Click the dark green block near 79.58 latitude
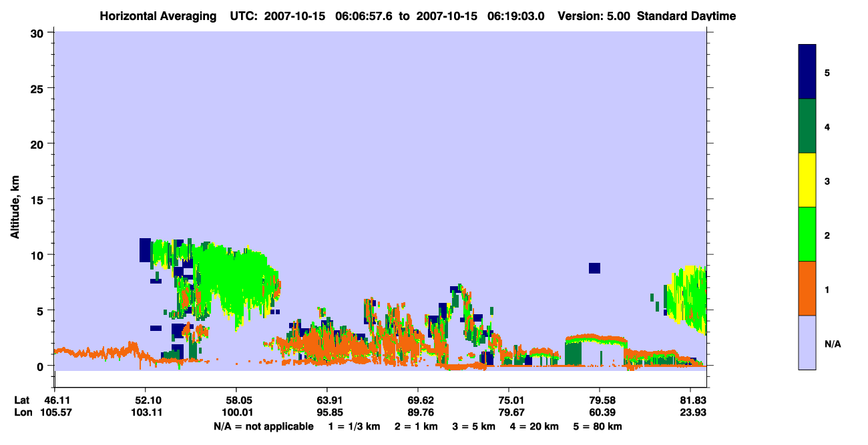The image size is (868, 445). click(573, 352)
